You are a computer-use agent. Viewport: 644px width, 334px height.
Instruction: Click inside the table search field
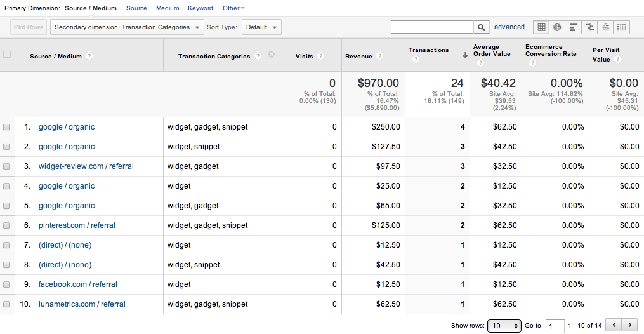pyautogui.click(x=432, y=27)
